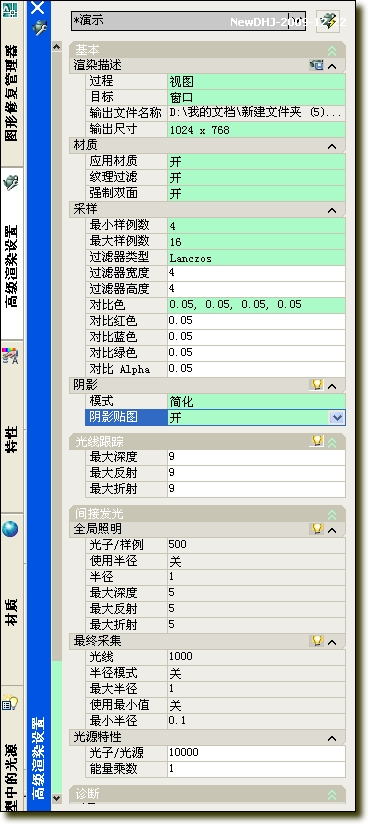Click the 对比绿色 value field

(x=257, y=353)
